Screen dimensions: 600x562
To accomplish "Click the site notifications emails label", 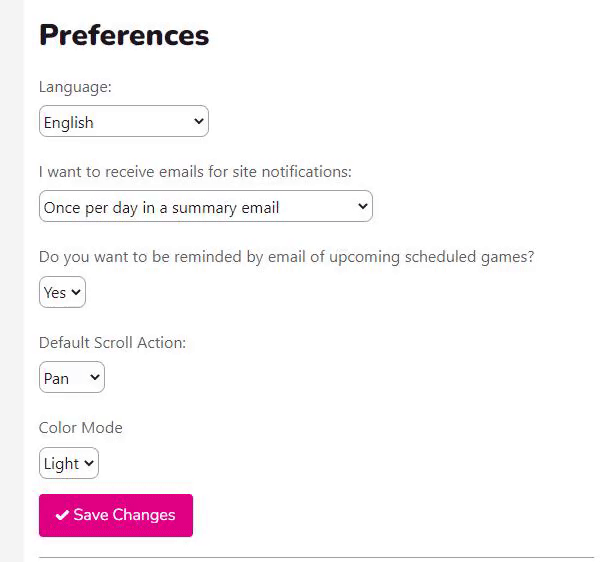I will [x=195, y=172].
